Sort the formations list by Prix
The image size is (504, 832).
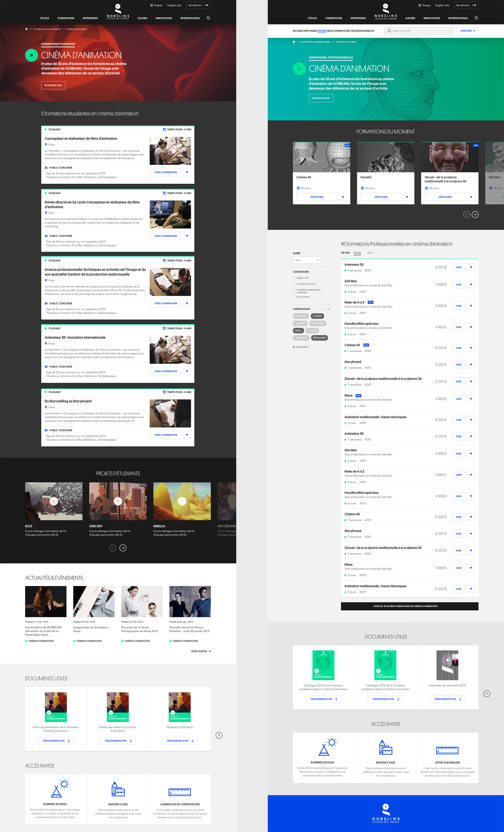(370, 253)
